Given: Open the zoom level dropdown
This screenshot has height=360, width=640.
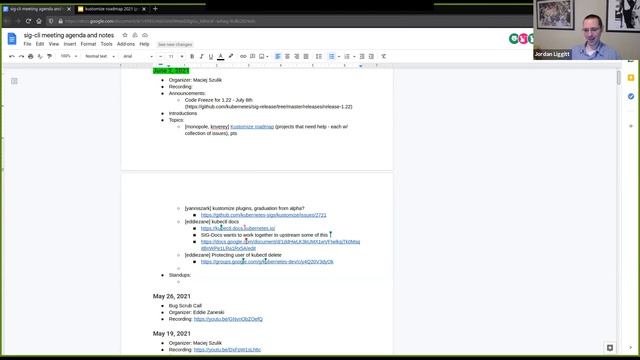Looking at the screenshot, I should coord(69,56).
